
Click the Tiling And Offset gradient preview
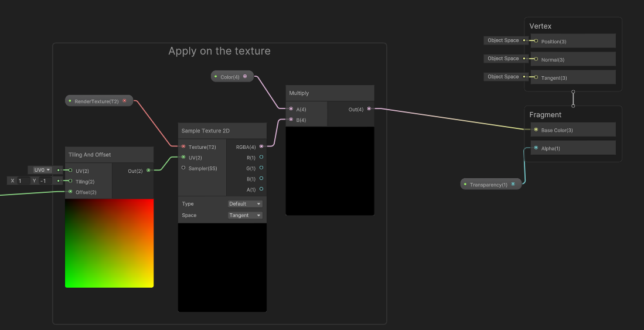point(109,243)
